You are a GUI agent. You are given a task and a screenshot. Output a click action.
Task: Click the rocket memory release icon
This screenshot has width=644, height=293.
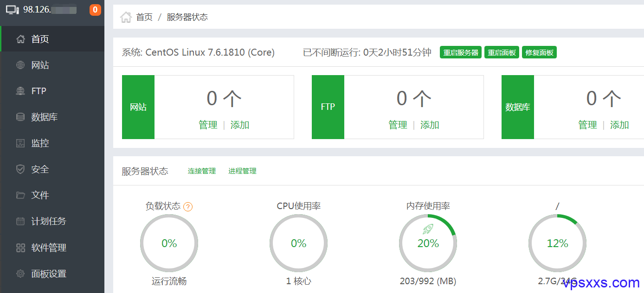point(428,229)
